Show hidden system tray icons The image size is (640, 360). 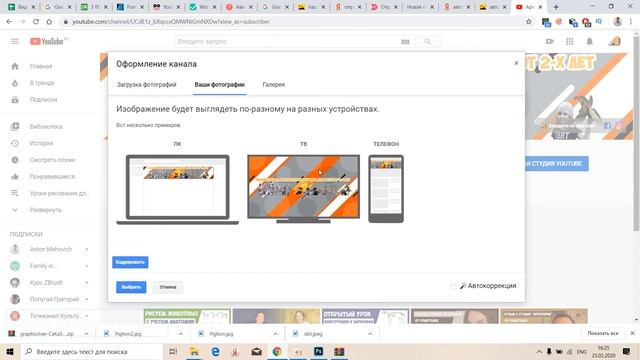click(539, 351)
